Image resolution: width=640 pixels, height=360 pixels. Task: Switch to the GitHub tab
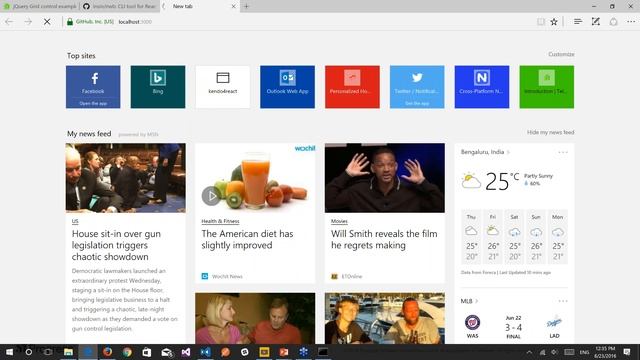(x=119, y=6)
